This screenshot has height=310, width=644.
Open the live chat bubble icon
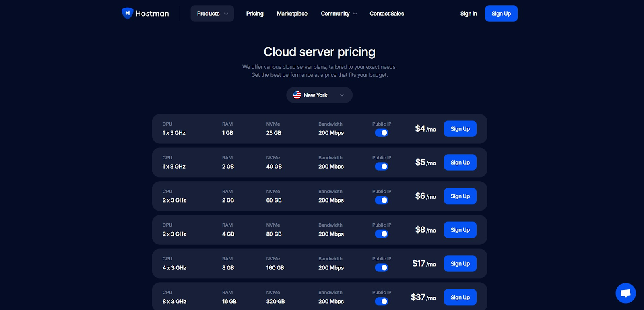tap(625, 293)
